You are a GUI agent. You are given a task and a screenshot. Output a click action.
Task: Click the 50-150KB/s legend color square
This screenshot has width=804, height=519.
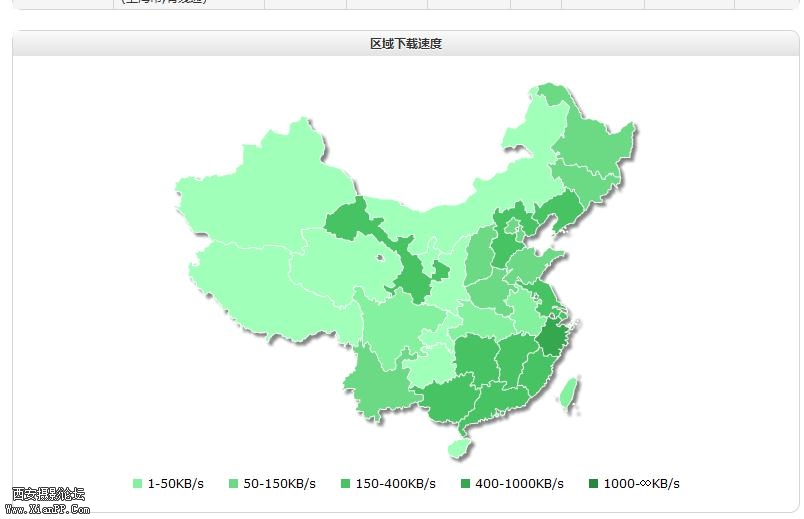234,484
